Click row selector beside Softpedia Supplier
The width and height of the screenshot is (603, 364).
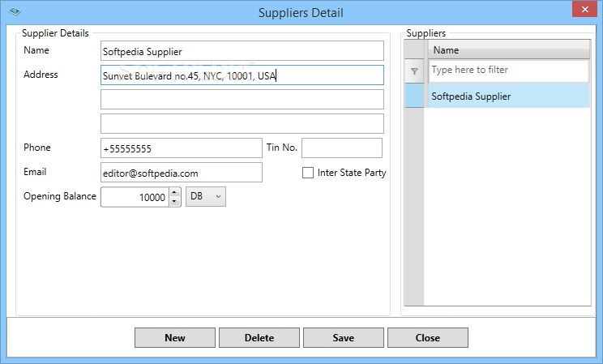point(414,96)
